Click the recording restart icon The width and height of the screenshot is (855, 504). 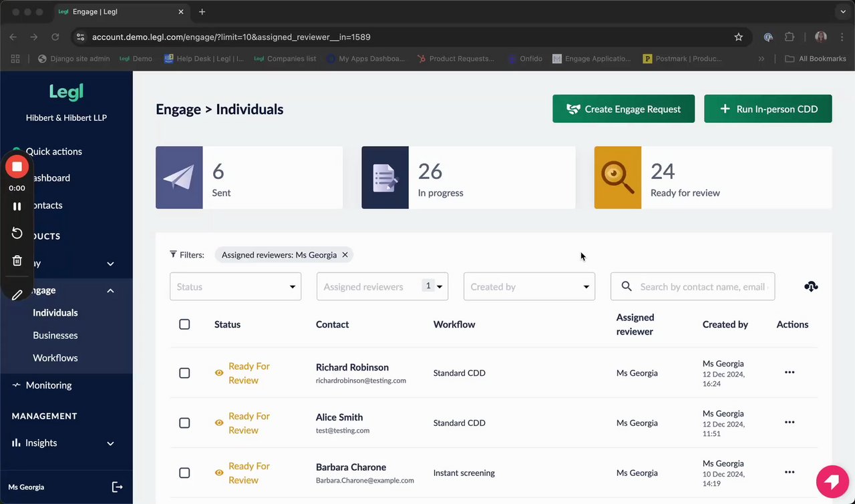click(17, 233)
